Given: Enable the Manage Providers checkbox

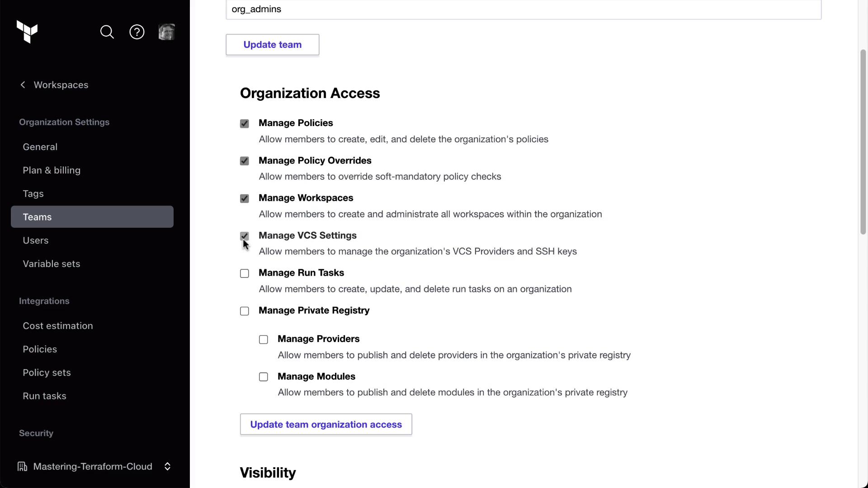Looking at the screenshot, I should click(x=264, y=340).
